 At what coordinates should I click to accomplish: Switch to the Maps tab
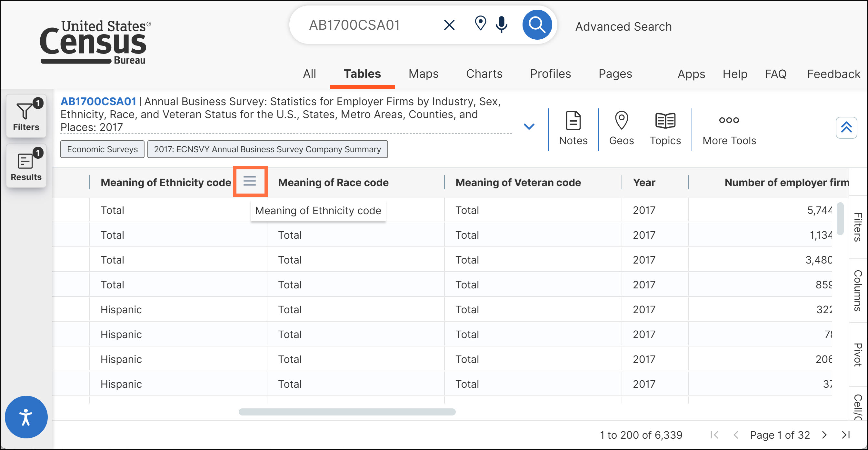tap(423, 74)
